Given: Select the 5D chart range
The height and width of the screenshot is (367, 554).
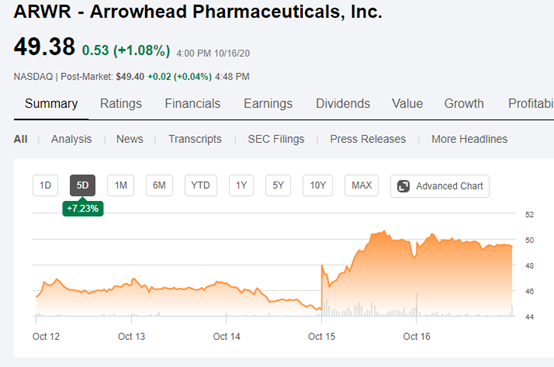Looking at the screenshot, I should [82, 185].
